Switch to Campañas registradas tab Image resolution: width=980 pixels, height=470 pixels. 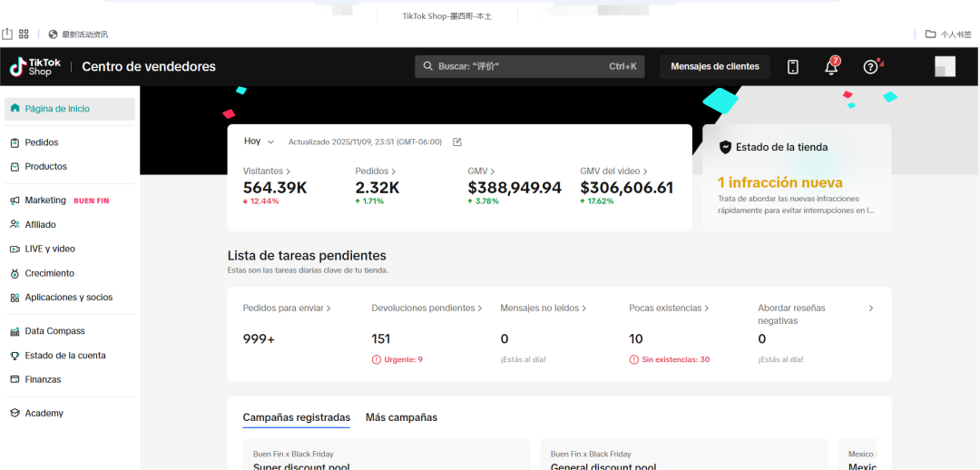[296, 417]
